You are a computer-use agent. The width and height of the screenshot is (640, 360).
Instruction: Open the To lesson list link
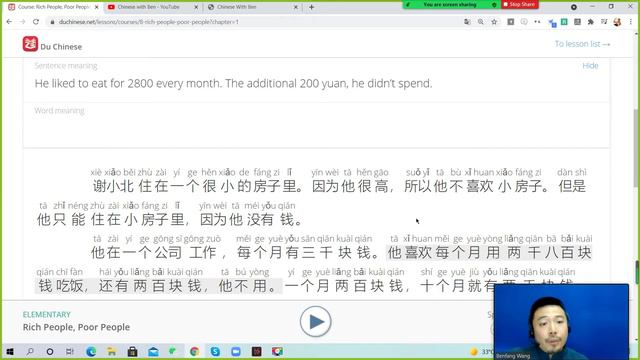[x=582, y=44]
